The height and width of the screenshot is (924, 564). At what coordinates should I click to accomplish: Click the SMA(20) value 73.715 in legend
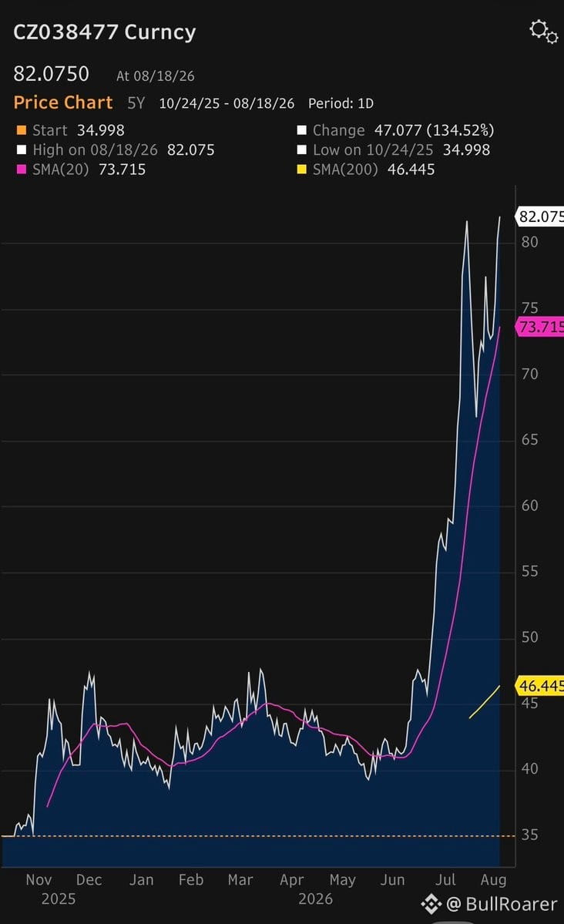pyautogui.click(x=122, y=170)
